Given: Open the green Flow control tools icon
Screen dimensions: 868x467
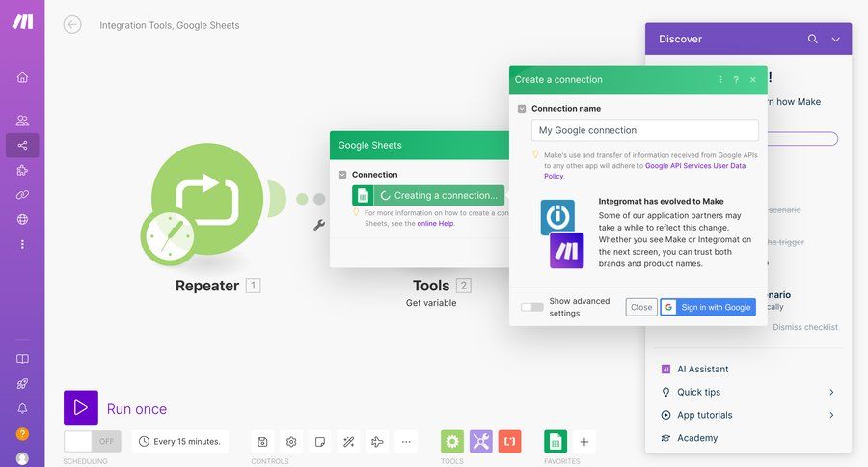Looking at the screenshot, I should click(452, 442).
